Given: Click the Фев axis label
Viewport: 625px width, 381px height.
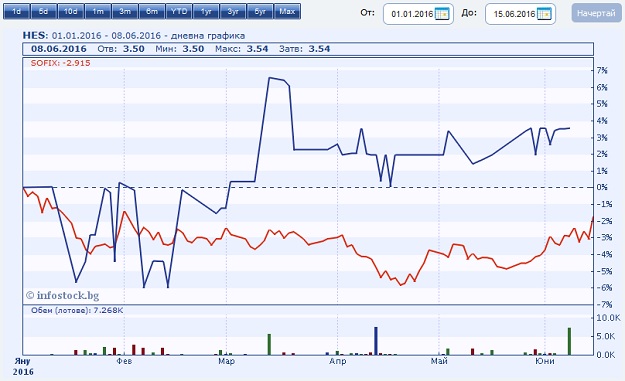Looking at the screenshot, I should click(124, 361).
